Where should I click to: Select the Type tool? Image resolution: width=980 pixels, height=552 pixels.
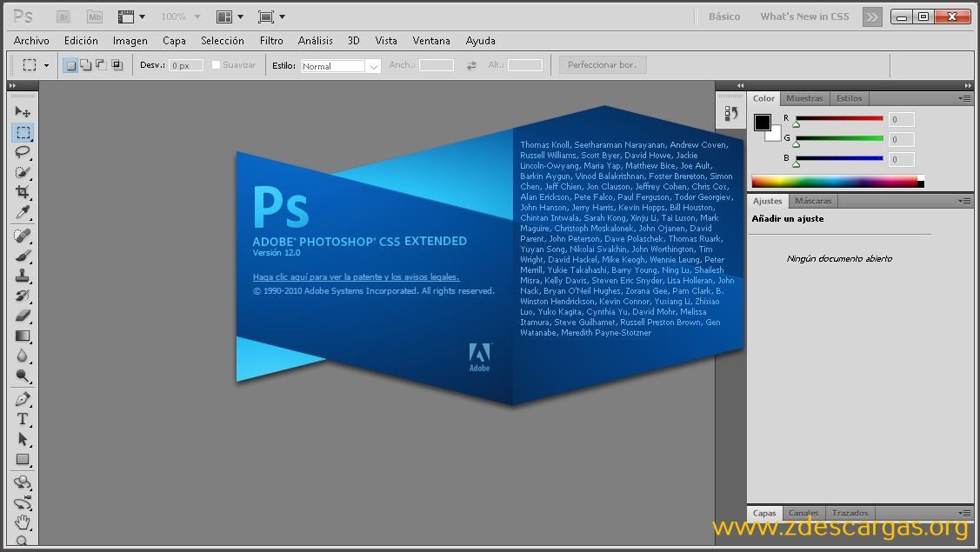click(23, 419)
